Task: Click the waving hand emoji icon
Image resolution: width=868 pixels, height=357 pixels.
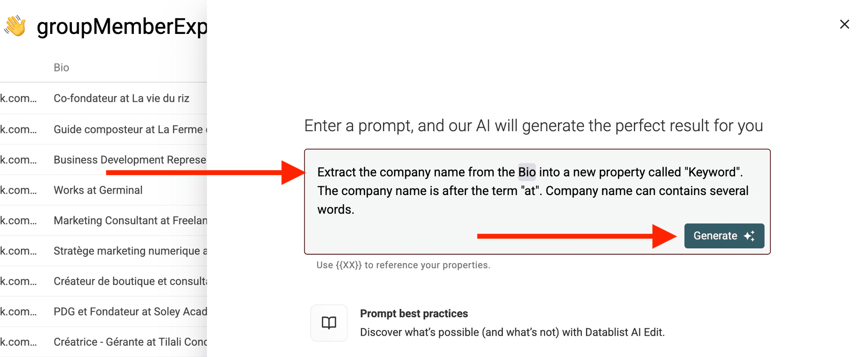Action: pos(15,26)
